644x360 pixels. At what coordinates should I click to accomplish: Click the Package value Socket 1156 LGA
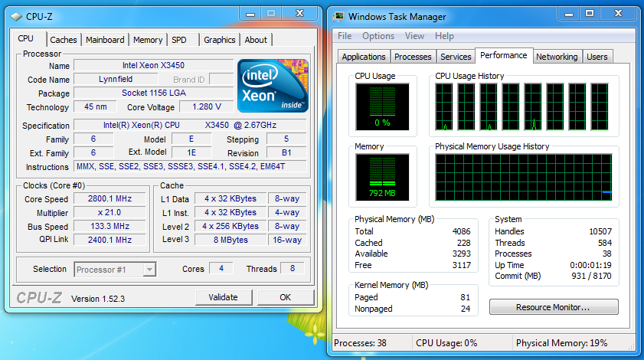(153, 93)
